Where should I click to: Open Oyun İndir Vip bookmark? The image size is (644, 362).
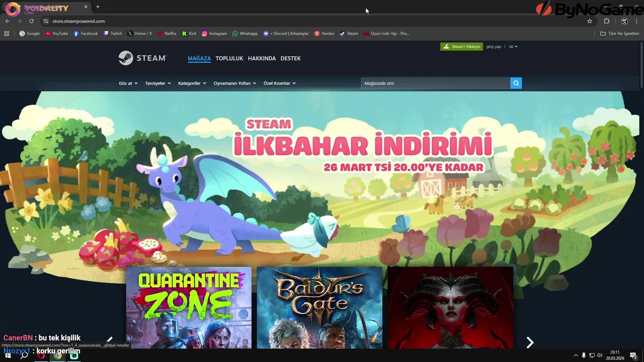click(x=386, y=34)
